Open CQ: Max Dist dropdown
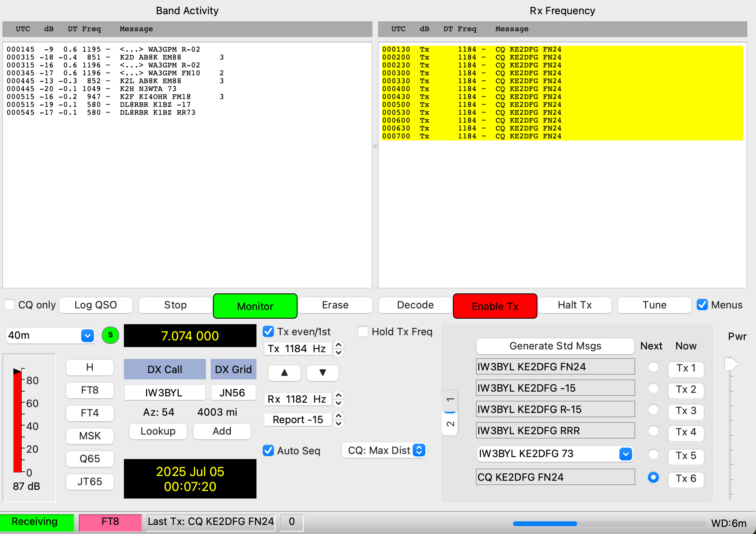The width and height of the screenshot is (756, 534). 384,450
